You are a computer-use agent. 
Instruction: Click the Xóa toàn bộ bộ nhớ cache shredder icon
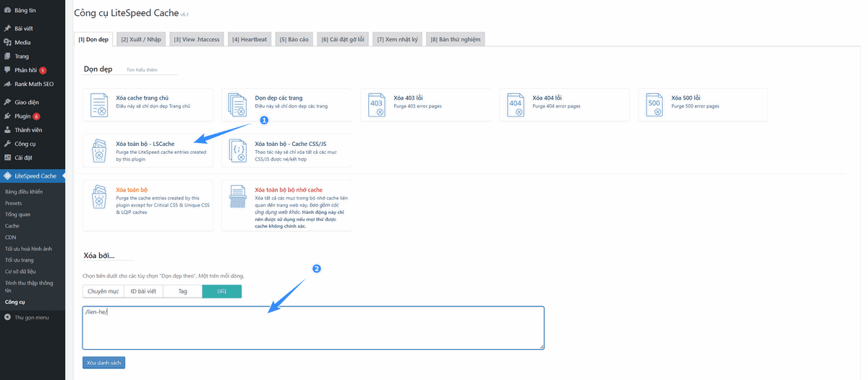(238, 198)
